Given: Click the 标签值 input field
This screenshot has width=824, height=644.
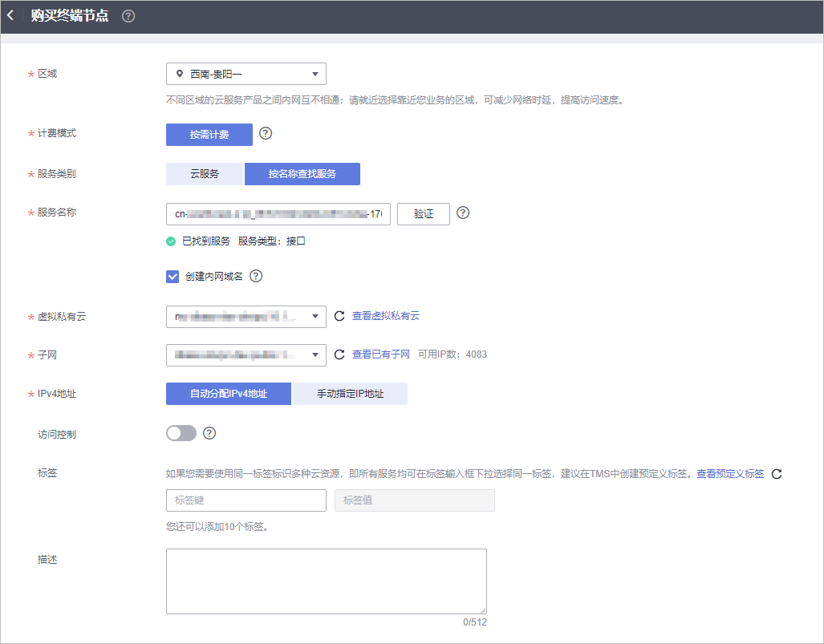Looking at the screenshot, I should pos(415,500).
